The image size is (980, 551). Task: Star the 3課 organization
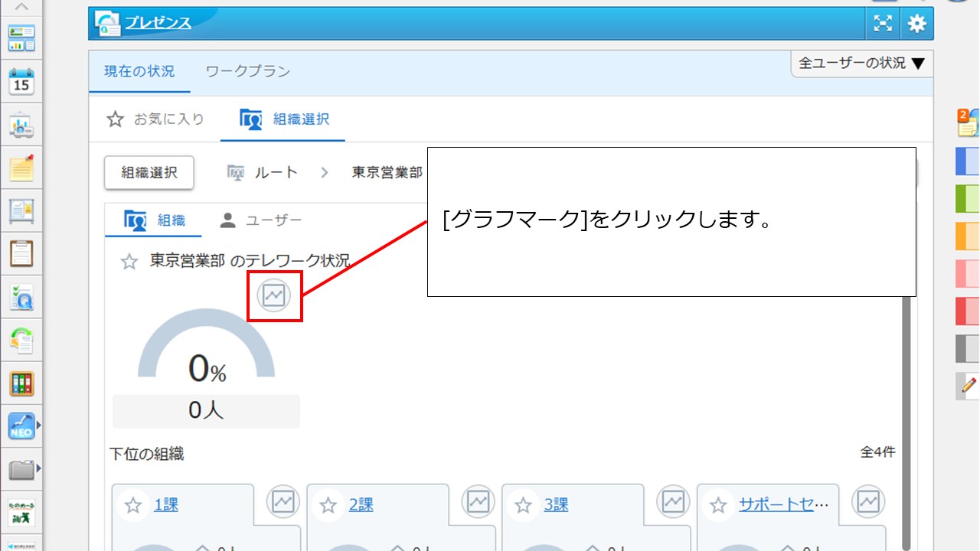click(524, 505)
